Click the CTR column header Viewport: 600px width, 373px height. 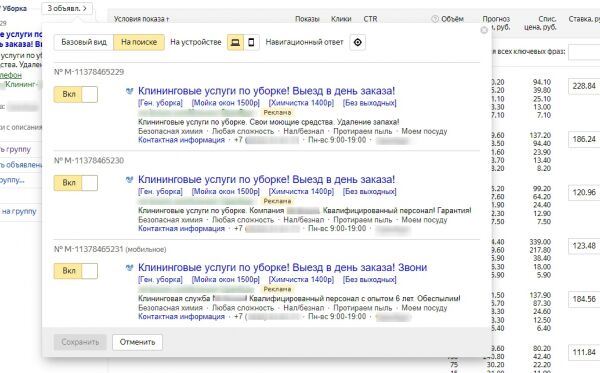(x=370, y=19)
